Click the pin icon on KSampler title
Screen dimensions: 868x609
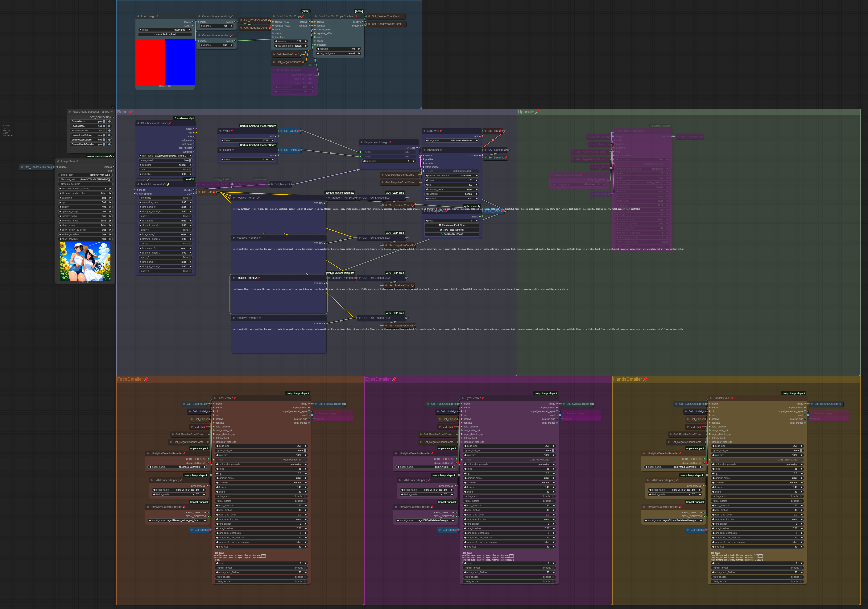point(441,150)
